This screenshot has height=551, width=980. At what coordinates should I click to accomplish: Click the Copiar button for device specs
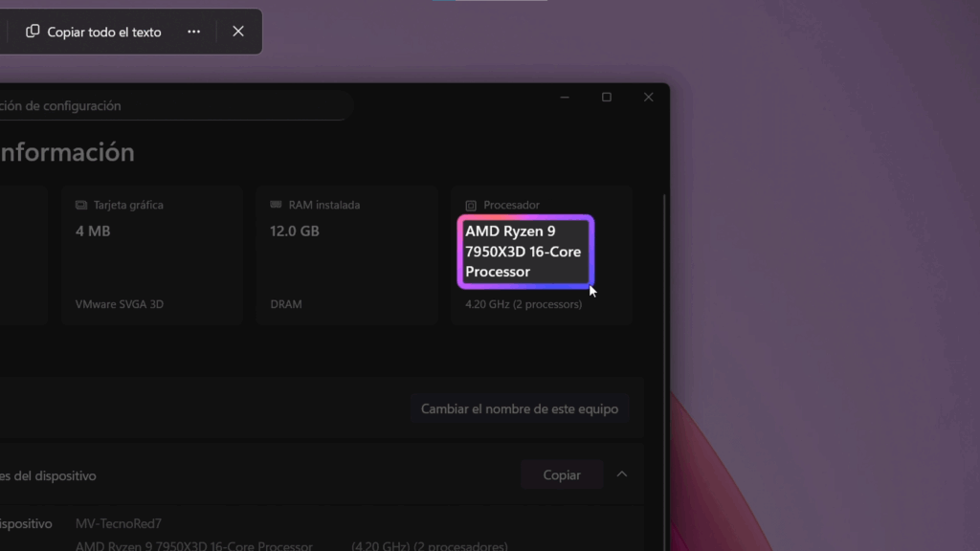pos(562,475)
